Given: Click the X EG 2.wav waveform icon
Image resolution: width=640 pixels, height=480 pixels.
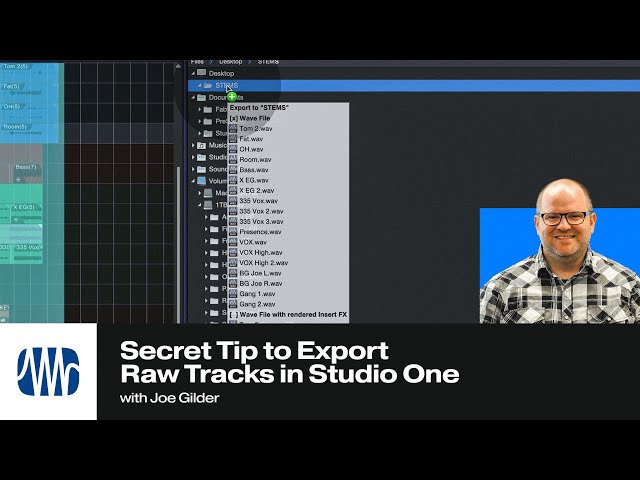Looking at the screenshot, I should pyautogui.click(x=233, y=191).
